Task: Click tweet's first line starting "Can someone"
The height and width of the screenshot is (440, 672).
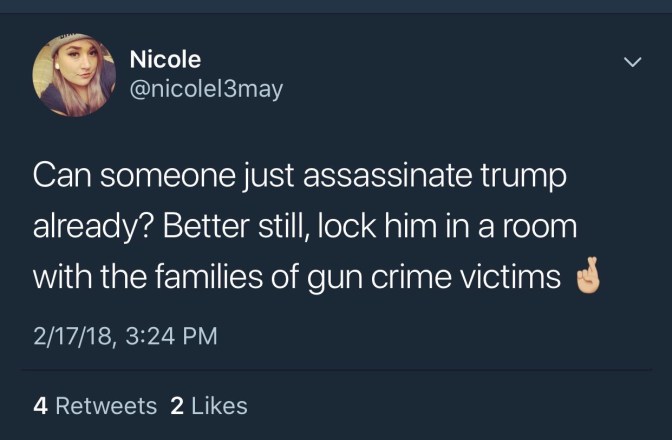Action: 300,177
